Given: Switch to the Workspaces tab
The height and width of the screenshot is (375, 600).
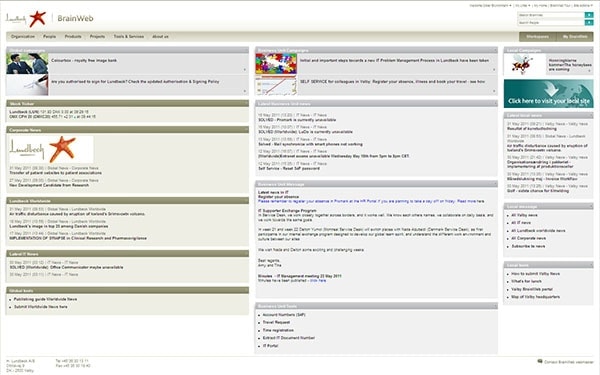Looking at the screenshot, I should click(538, 37).
